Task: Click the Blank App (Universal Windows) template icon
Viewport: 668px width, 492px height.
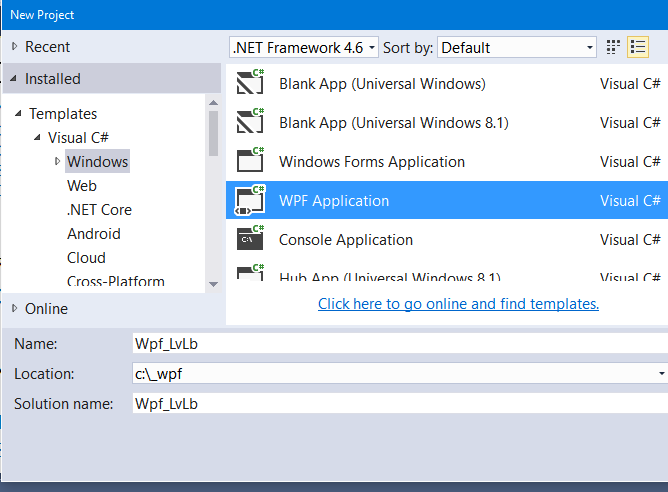Action: tap(250, 82)
